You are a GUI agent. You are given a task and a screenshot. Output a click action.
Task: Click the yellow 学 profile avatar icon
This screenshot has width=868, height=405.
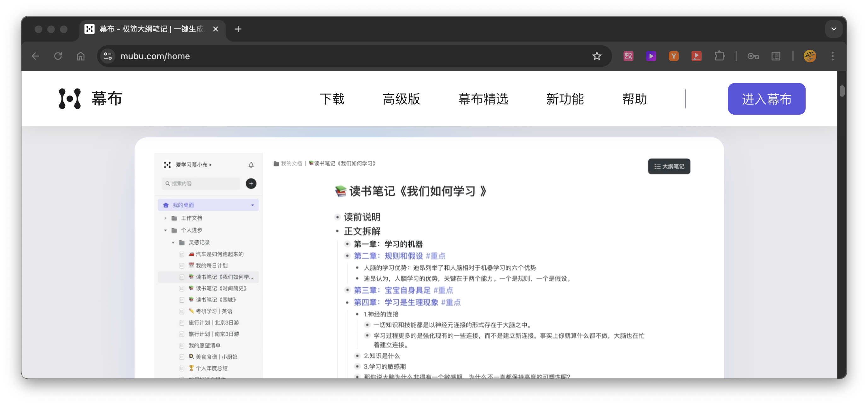coord(810,56)
